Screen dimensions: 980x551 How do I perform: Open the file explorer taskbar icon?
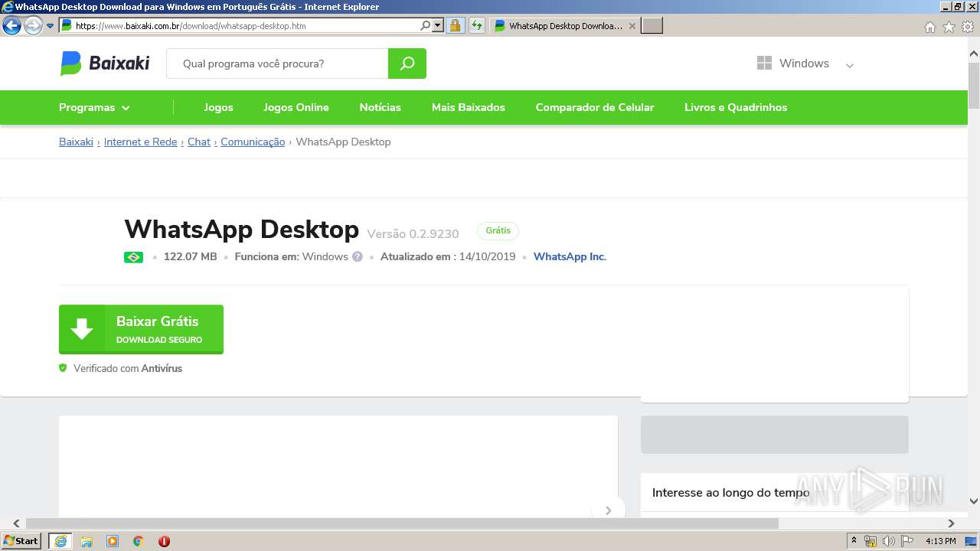click(x=87, y=541)
